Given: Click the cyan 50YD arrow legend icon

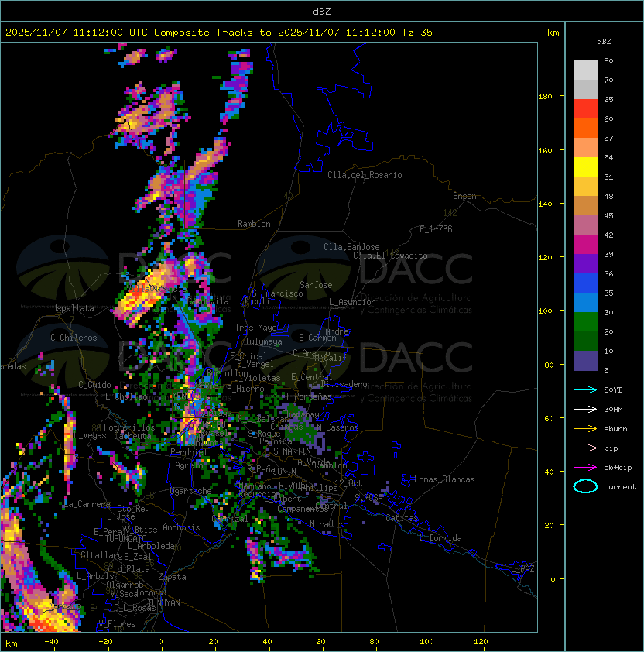Looking at the screenshot, I should (x=585, y=389).
